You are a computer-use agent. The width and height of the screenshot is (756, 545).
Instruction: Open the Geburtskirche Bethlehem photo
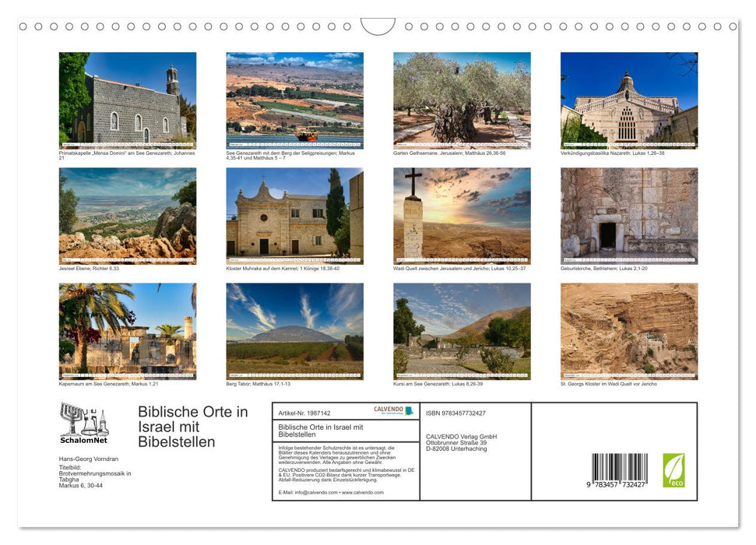[629, 216]
